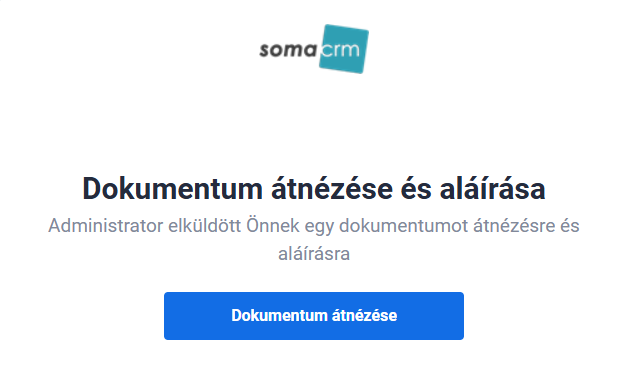Click the word átnézése in the heading
The width and height of the screenshot is (626, 376).
(x=332, y=188)
